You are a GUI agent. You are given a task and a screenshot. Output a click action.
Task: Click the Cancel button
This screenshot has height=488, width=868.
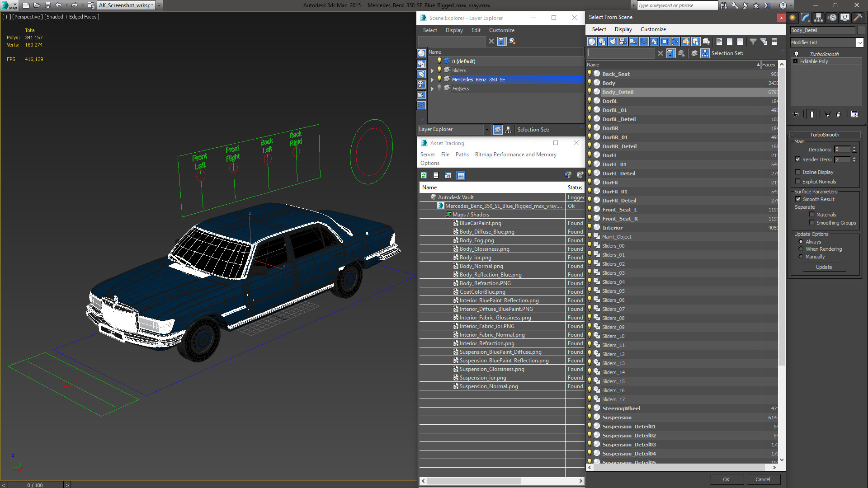tap(762, 479)
